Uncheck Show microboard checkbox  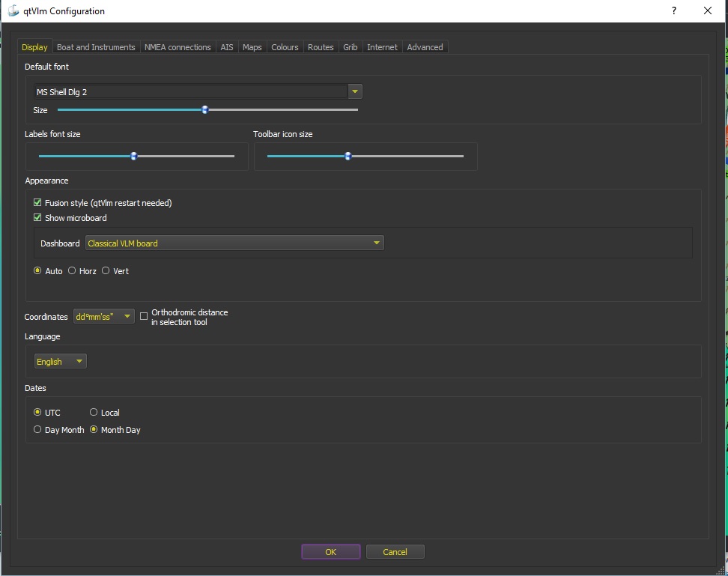pos(37,217)
